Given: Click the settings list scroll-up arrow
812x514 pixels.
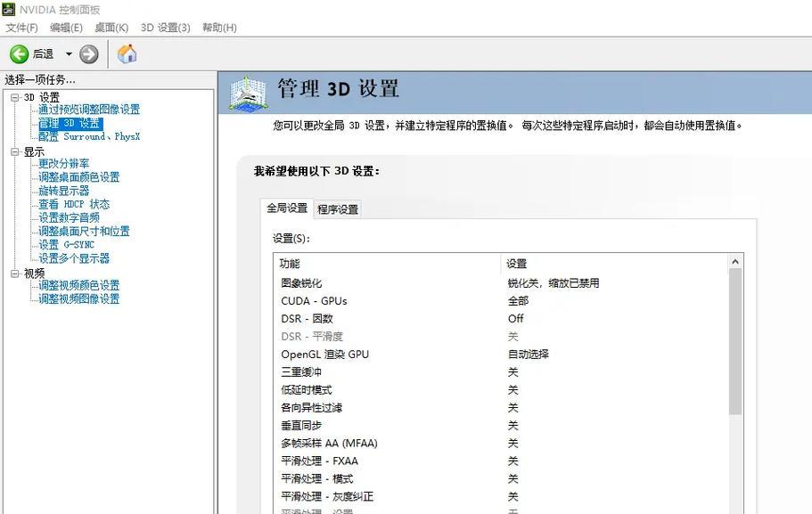Looking at the screenshot, I should click(734, 261).
